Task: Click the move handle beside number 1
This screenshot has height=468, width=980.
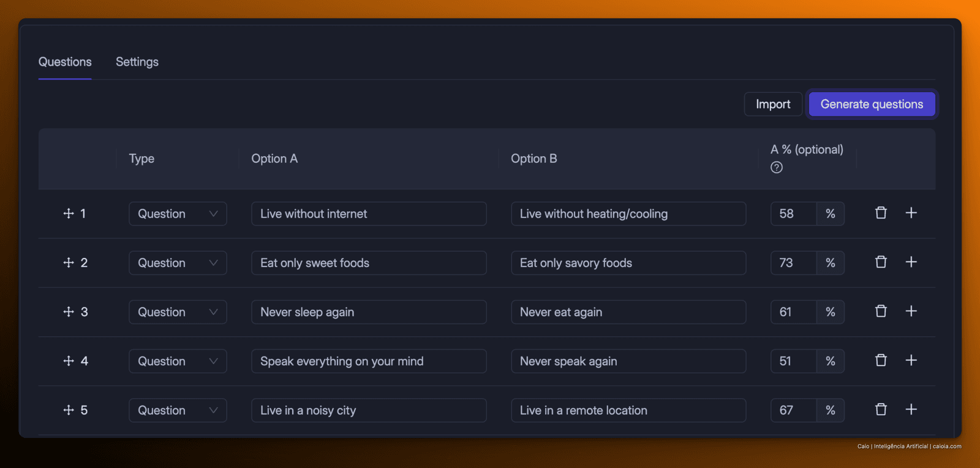Action: (69, 213)
